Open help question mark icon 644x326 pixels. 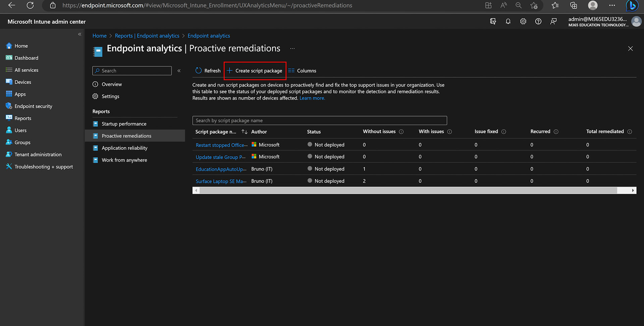(538, 21)
